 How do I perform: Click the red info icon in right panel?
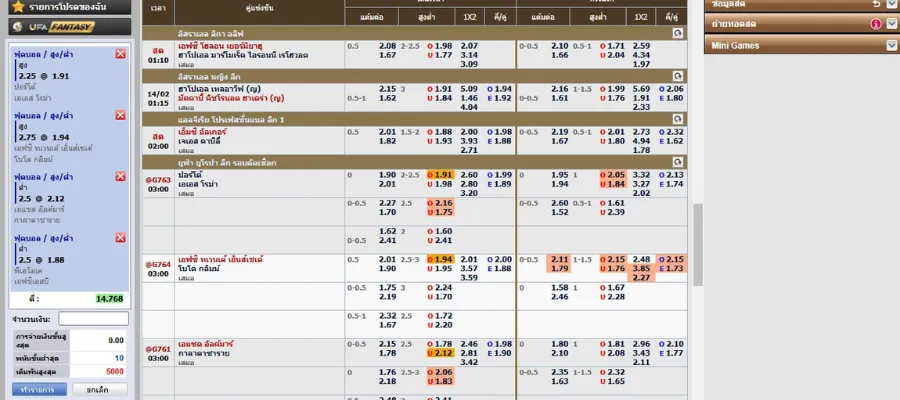pyautogui.click(x=876, y=24)
